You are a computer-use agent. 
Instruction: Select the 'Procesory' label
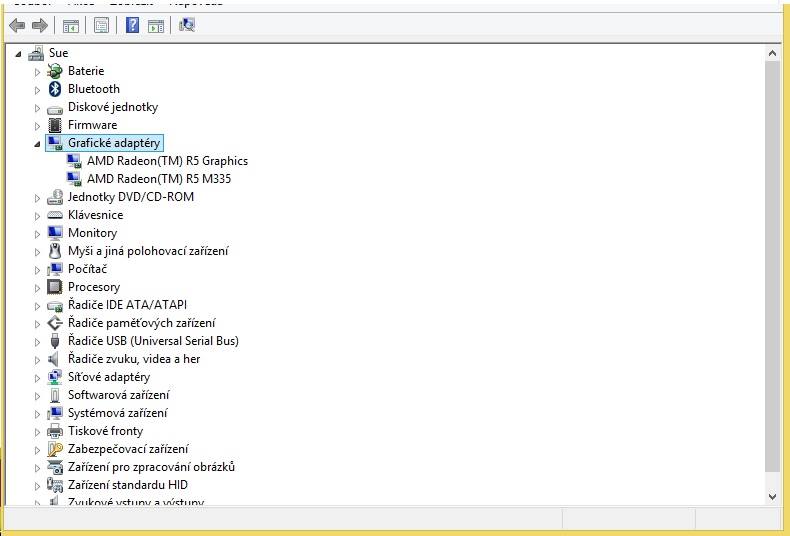[x=94, y=287]
